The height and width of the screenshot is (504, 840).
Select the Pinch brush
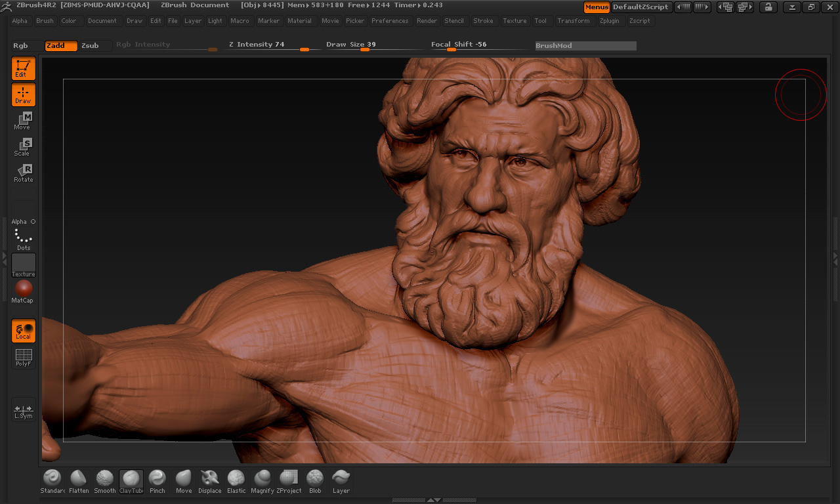(157, 482)
